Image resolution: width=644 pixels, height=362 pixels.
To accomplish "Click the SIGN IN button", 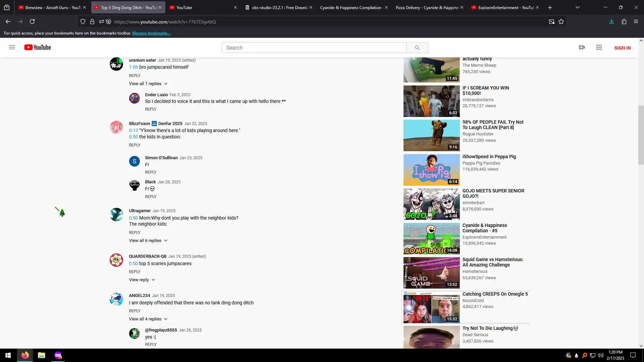I will pos(622,48).
